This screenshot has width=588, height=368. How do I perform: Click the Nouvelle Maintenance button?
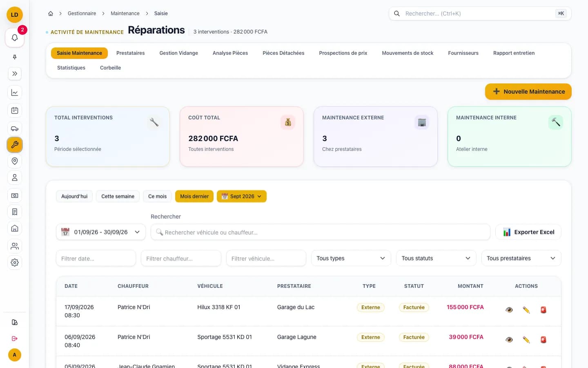pos(528,92)
